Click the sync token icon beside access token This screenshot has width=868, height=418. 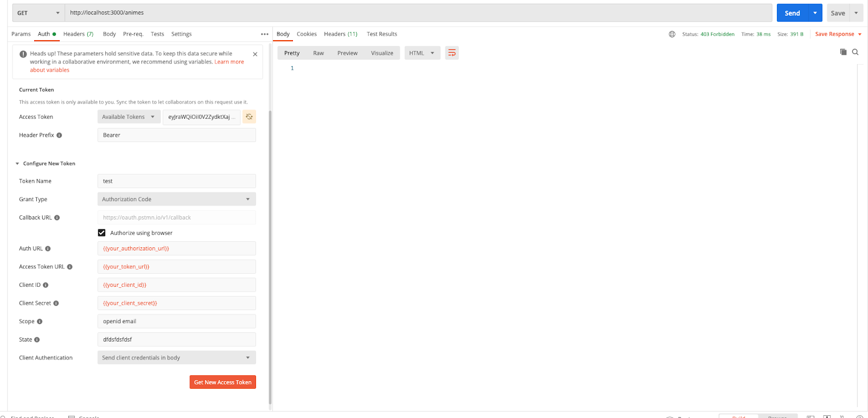coord(249,117)
